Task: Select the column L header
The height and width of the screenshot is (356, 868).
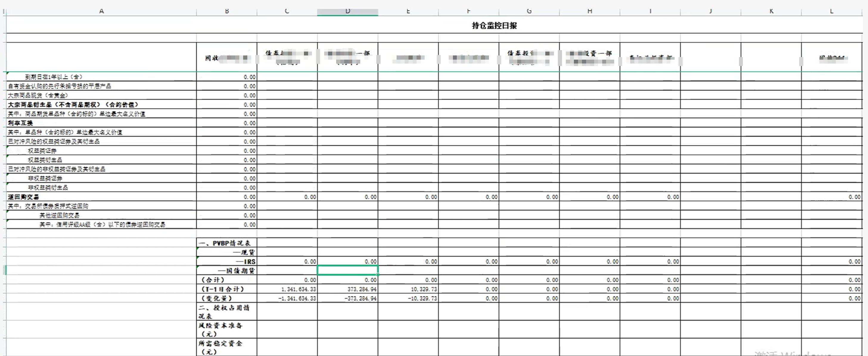Action: point(832,11)
